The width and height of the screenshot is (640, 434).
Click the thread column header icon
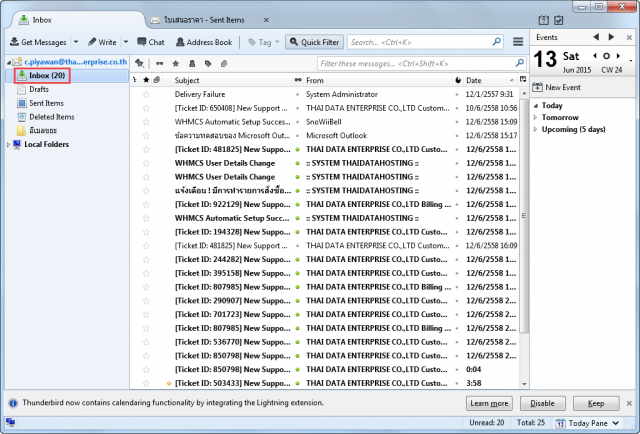pyautogui.click(x=135, y=80)
